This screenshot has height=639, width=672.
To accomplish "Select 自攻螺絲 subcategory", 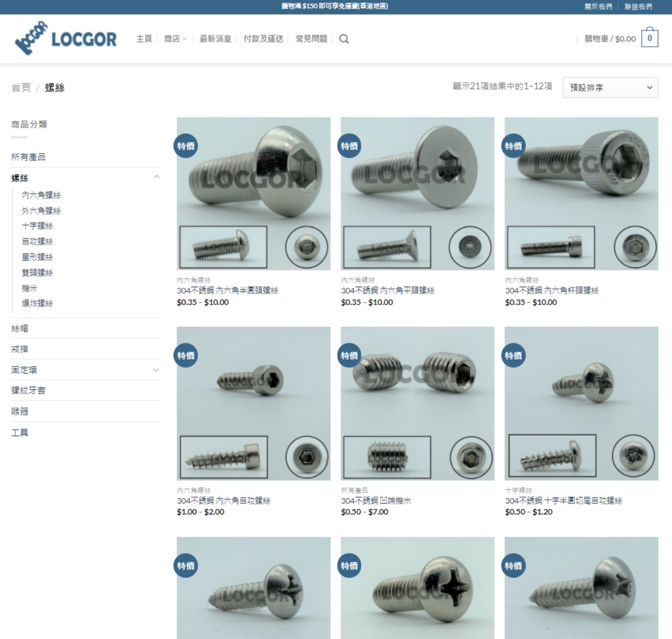I will (38, 241).
